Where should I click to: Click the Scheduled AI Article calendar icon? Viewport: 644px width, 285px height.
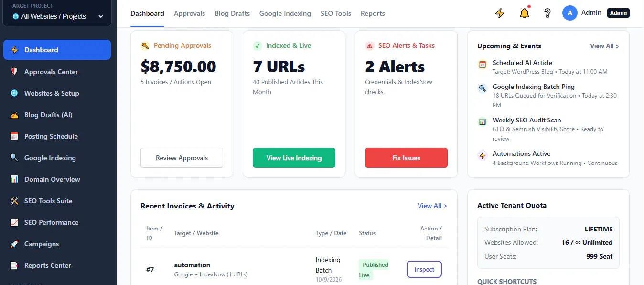[483, 64]
